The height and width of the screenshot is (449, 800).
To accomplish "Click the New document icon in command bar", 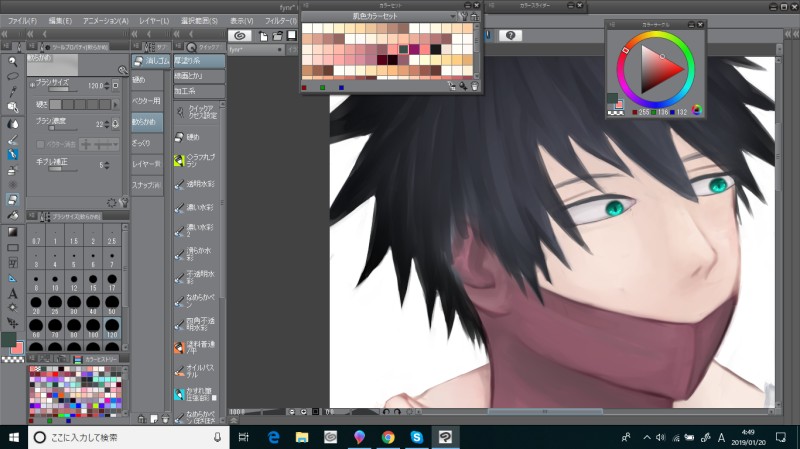I will pos(263,35).
